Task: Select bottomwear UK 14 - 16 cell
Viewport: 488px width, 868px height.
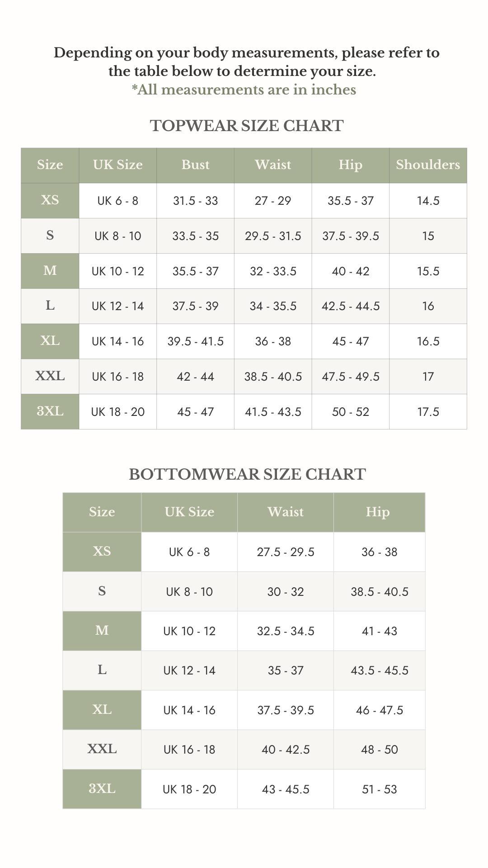Action: pos(189,710)
